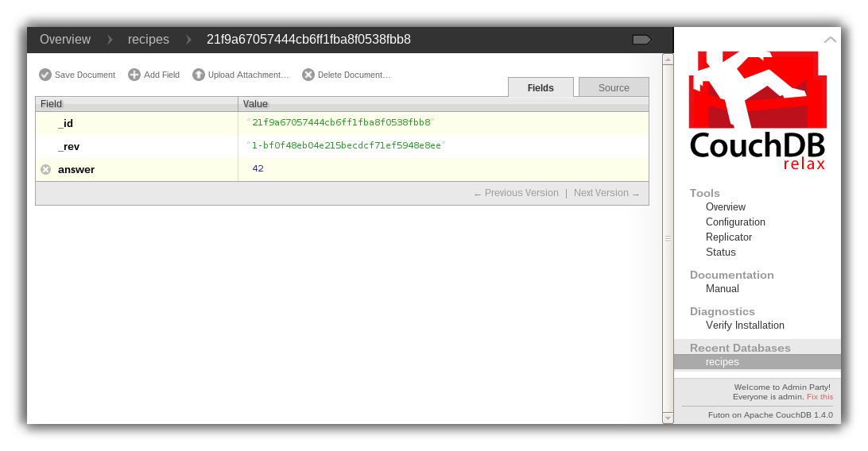Click the Save Document label

(x=85, y=75)
